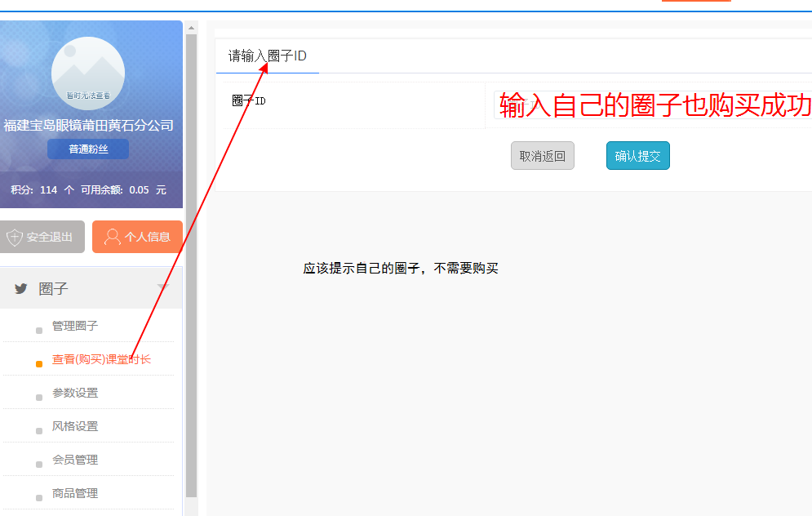The height and width of the screenshot is (516, 812).
Task: Click the Twitter bird icon beside 圈子
Action: click(20, 289)
